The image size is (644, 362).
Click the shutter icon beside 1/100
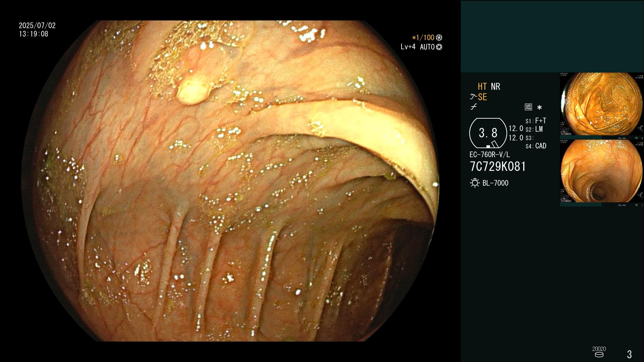(439, 38)
